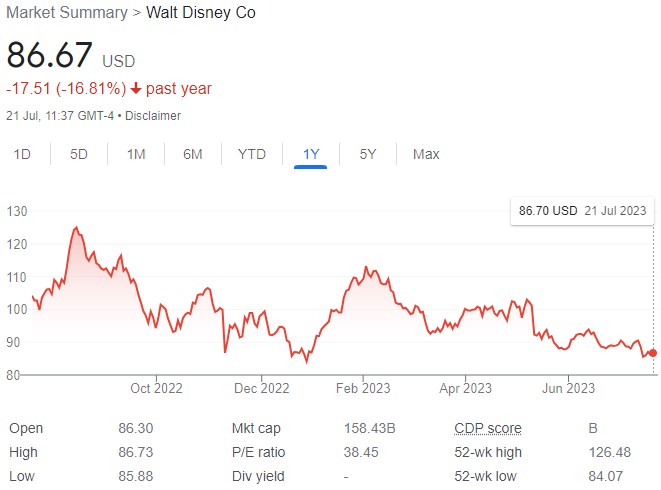Click the red endpoint dot on chart
The image size is (661, 490).
coord(653,353)
